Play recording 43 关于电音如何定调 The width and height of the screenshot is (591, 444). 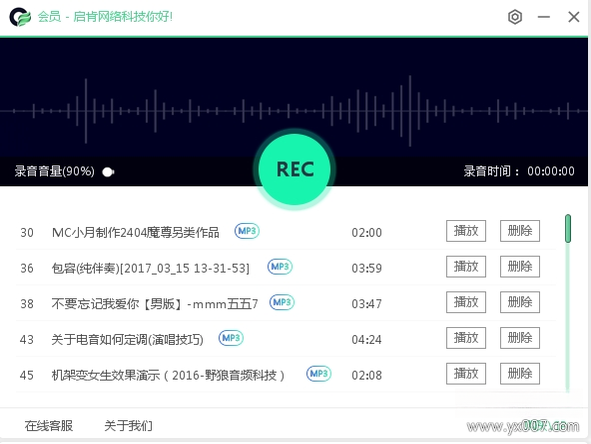(466, 338)
